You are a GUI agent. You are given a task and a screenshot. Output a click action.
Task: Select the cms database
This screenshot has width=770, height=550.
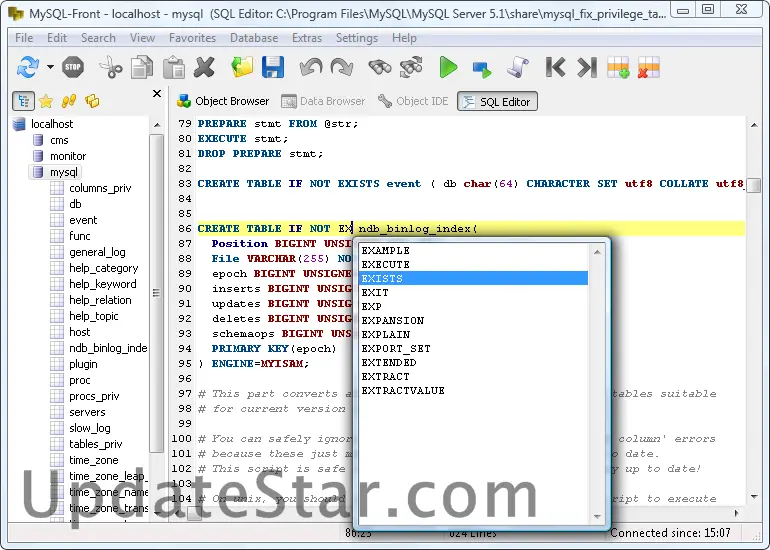pos(59,140)
